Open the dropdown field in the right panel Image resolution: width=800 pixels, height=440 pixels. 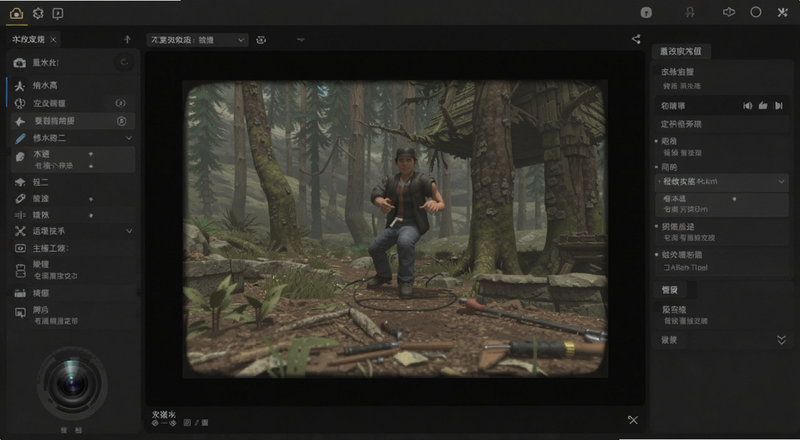722,182
